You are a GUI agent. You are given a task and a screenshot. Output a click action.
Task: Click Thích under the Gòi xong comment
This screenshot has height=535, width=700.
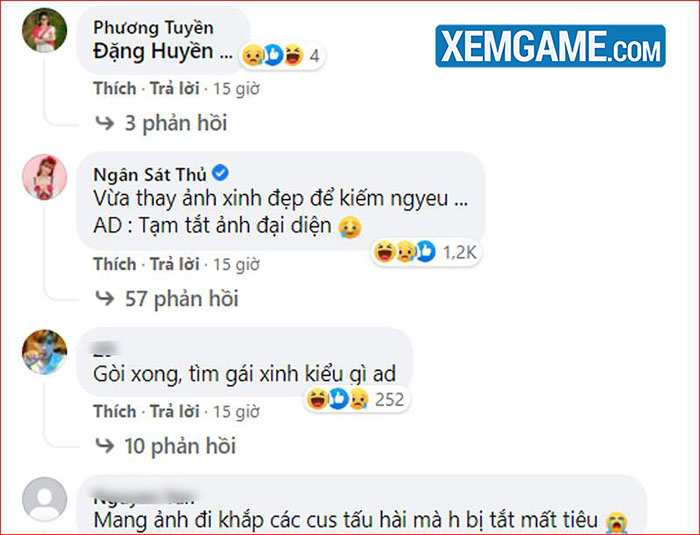tap(115, 411)
